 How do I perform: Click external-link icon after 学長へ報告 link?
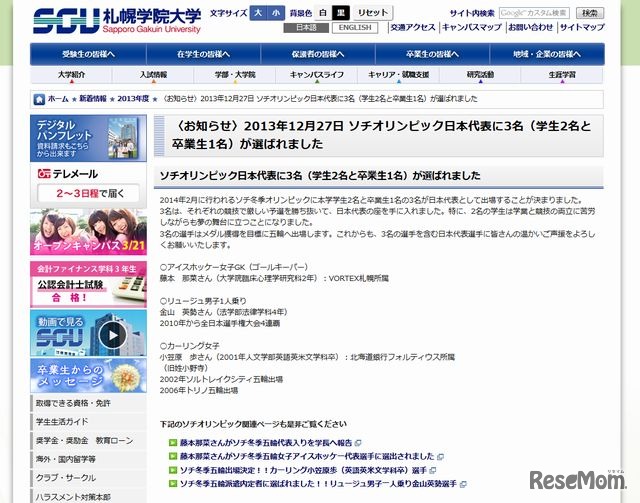tap(358, 443)
